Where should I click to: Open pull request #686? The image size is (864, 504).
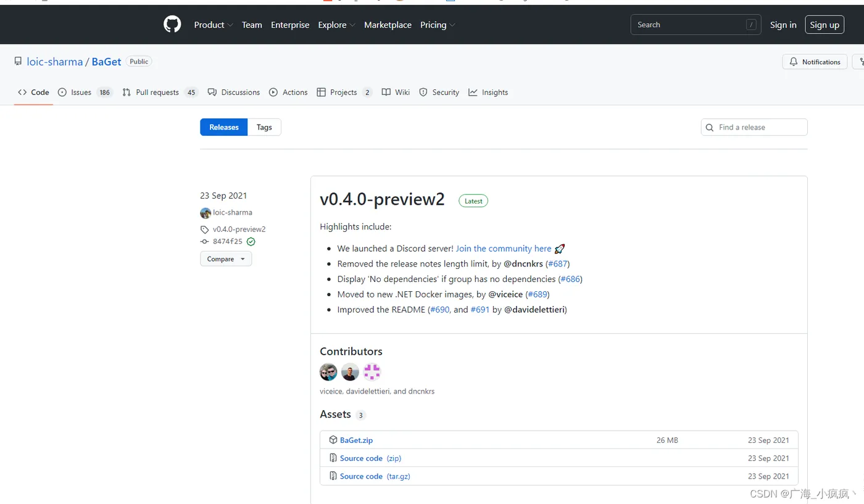570,279
